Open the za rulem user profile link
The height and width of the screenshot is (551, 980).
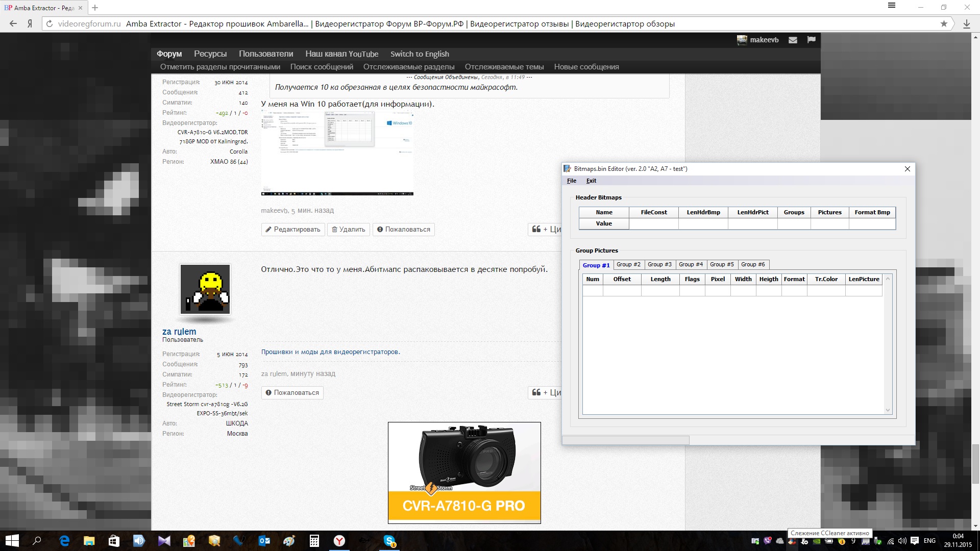[x=179, y=332]
